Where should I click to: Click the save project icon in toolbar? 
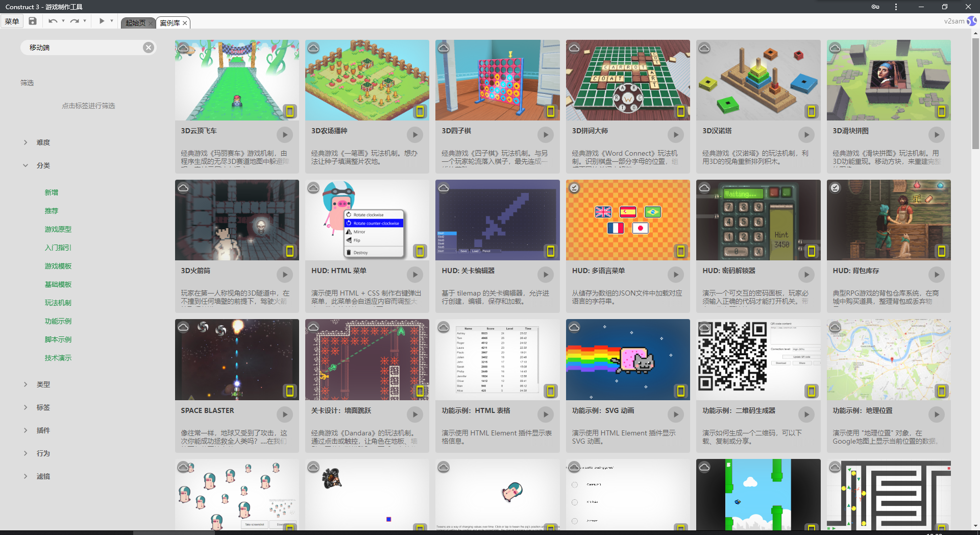point(33,21)
